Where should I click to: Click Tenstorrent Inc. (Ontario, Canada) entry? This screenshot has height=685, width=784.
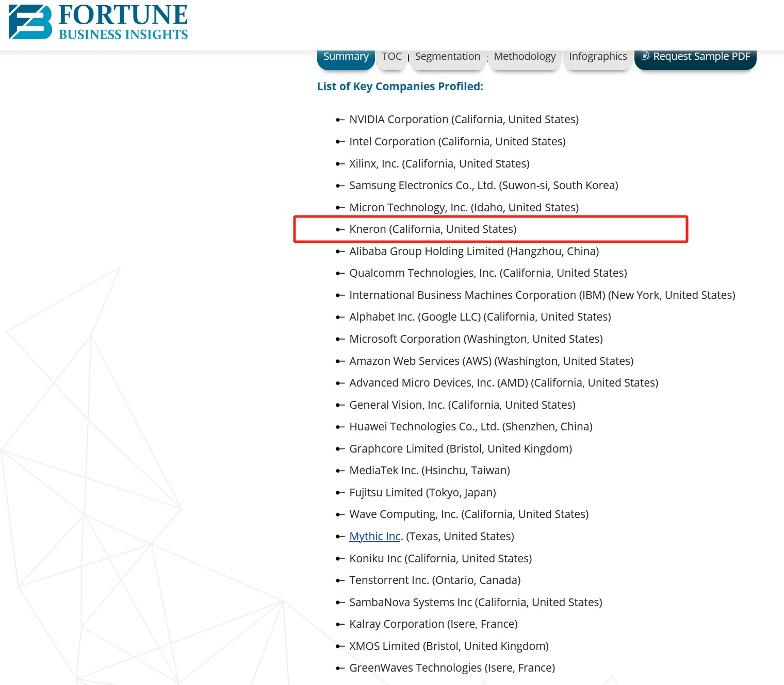(x=435, y=580)
